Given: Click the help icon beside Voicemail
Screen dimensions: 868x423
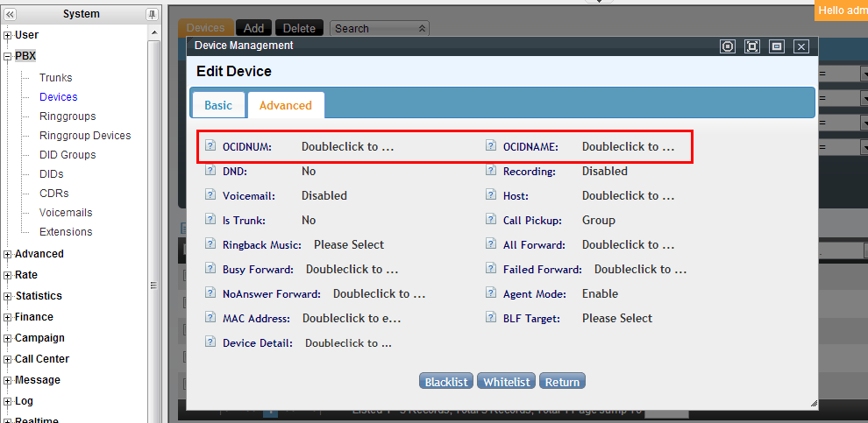Looking at the screenshot, I should coord(210,195).
